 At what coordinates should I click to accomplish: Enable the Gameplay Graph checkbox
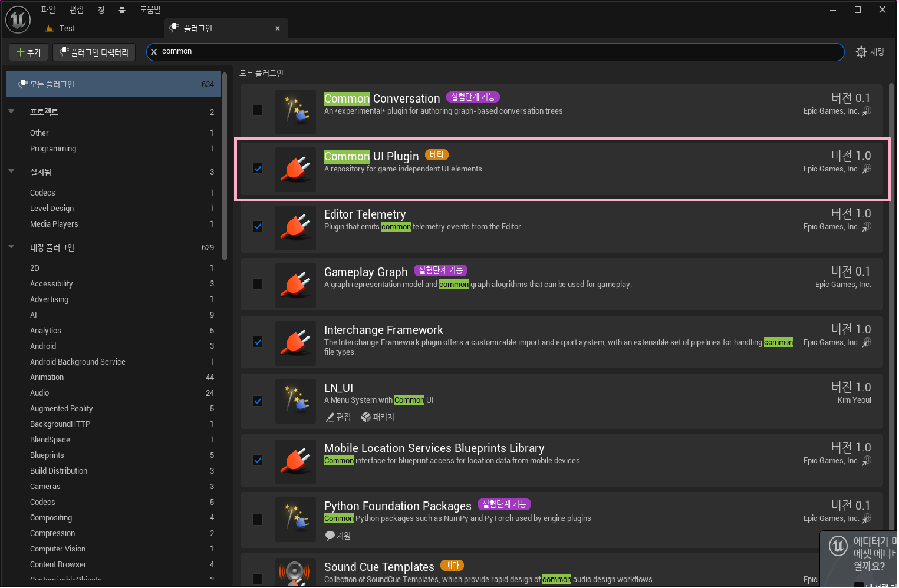pos(258,284)
